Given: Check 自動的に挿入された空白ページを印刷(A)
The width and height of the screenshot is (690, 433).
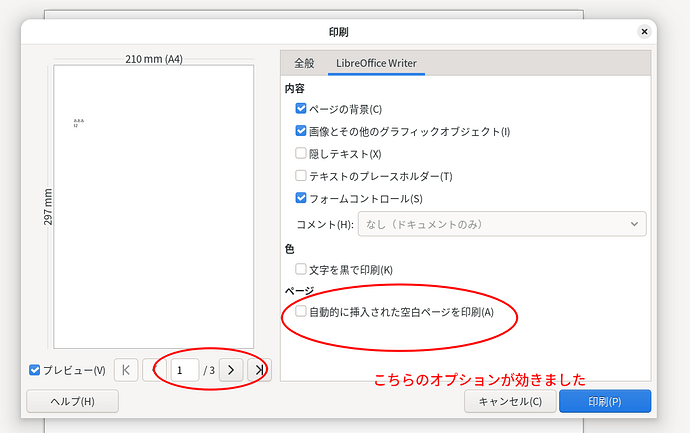Looking at the screenshot, I should click(301, 312).
